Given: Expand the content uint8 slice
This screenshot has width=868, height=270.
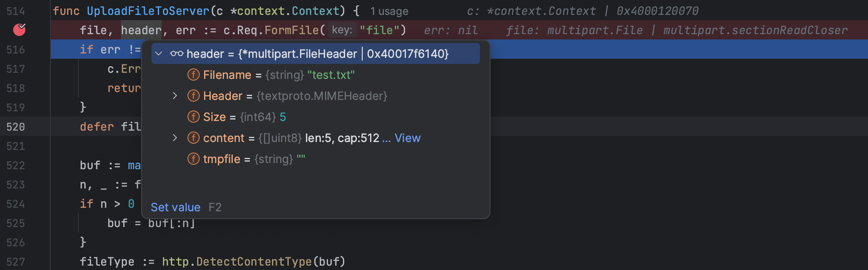Looking at the screenshot, I should click(175, 138).
